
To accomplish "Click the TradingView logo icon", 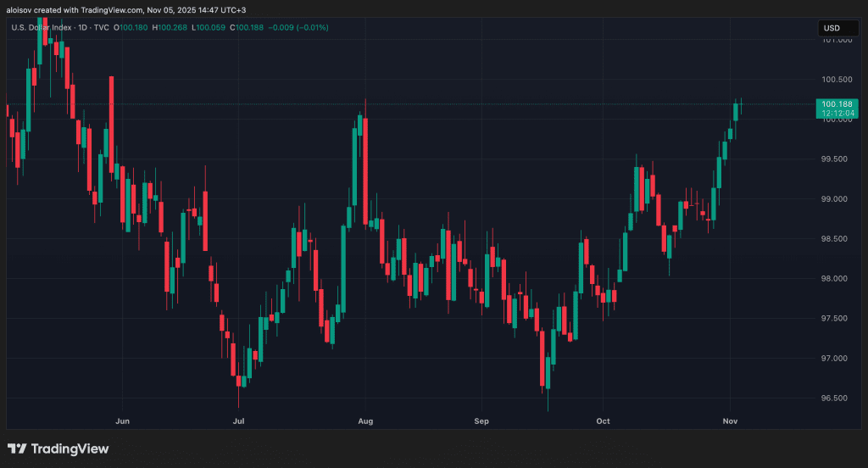I will click(17, 448).
